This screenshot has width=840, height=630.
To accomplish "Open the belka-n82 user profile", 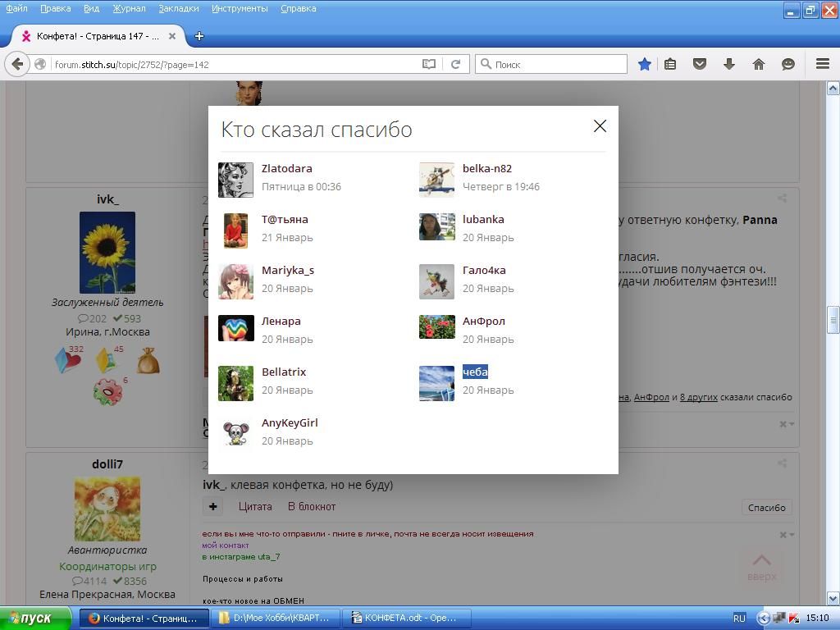I will coord(486,168).
